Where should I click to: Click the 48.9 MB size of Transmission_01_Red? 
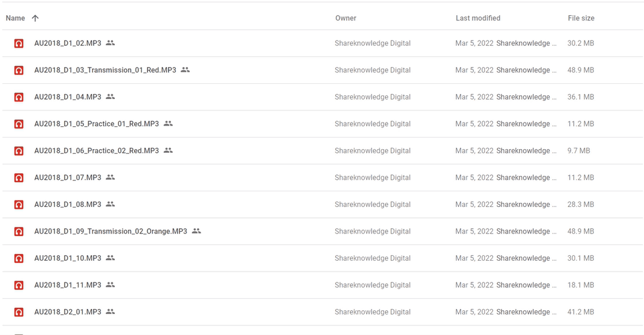[581, 70]
